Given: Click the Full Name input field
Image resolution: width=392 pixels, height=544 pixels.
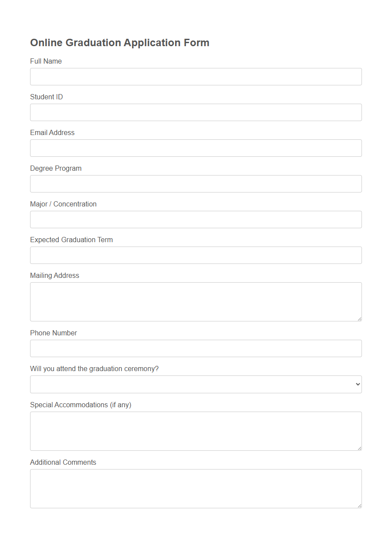Looking at the screenshot, I should [196, 77].
